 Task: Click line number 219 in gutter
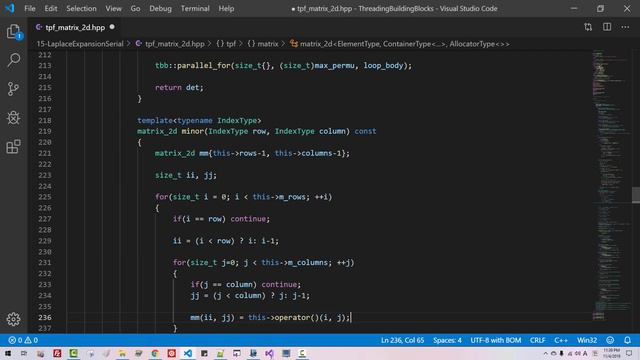click(44, 131)
